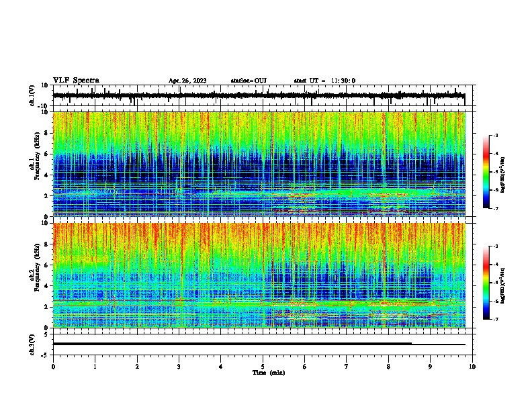Click the "8" kHz tick on ch.2 frequency axis
Image resolution: width=532 pixels, height=411 pixels.
click(46, 244)
